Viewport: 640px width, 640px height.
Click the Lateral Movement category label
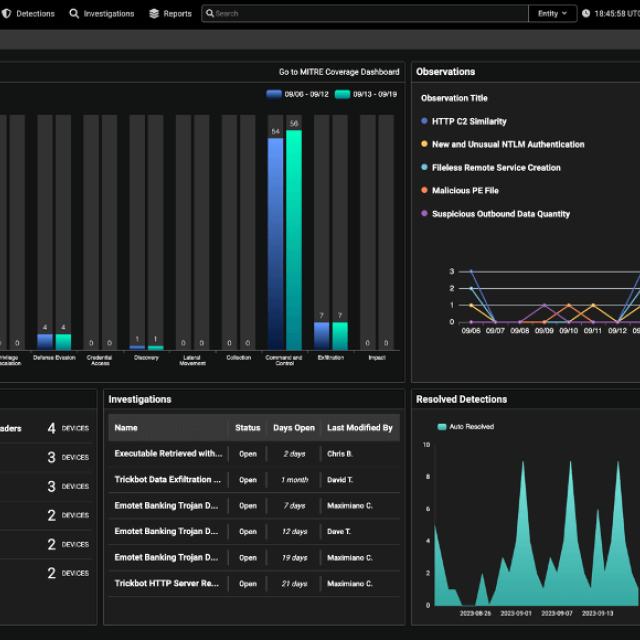coord(192,360)
